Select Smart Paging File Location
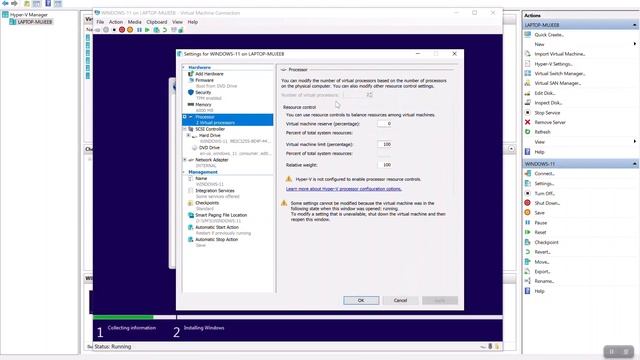The image size is (640, 360). (x=221, y=215)
